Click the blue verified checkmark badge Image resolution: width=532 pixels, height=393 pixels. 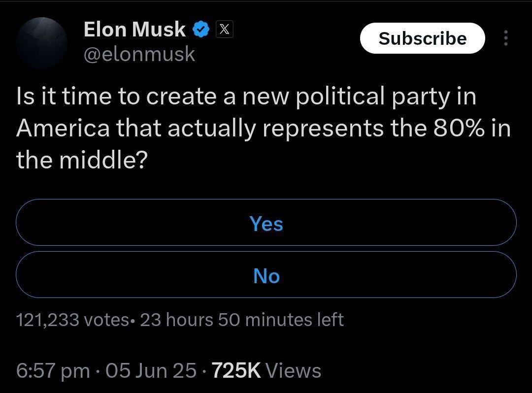pos(199,30)
